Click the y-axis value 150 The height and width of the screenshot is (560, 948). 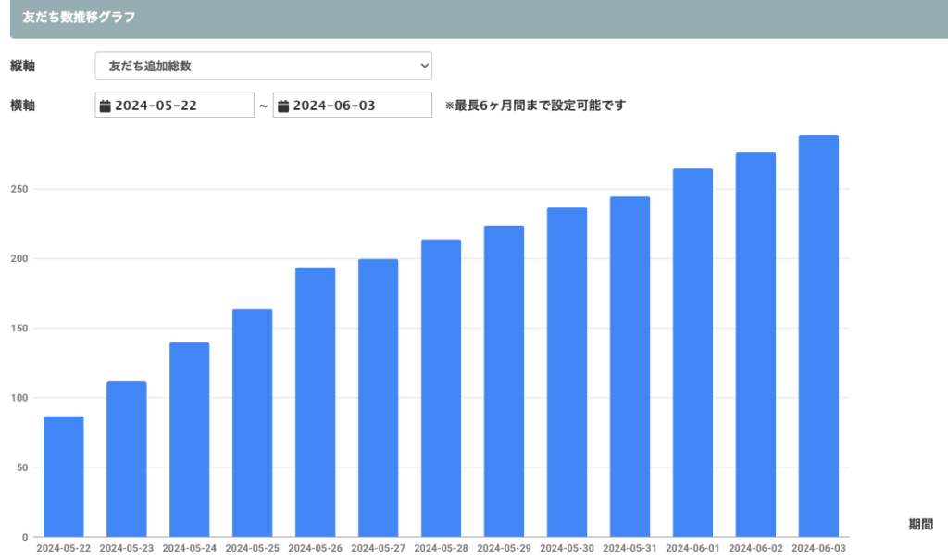(x=19, y=329)
